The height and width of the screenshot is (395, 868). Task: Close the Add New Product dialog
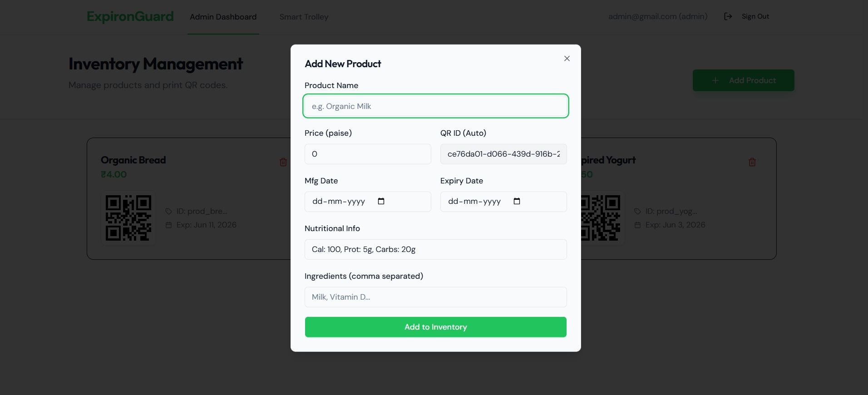[567, 59]
